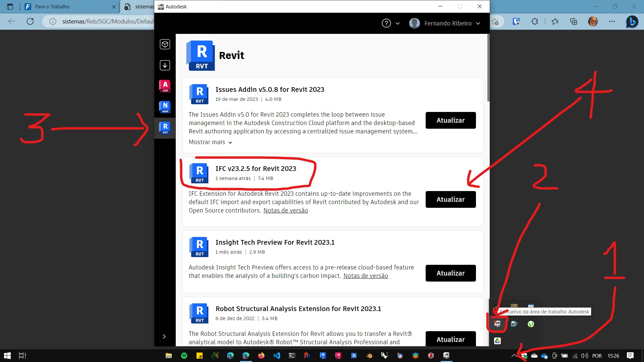Open Windows Terminal from the taskbar
Screen dimensions: 644x362
(292, 356)
